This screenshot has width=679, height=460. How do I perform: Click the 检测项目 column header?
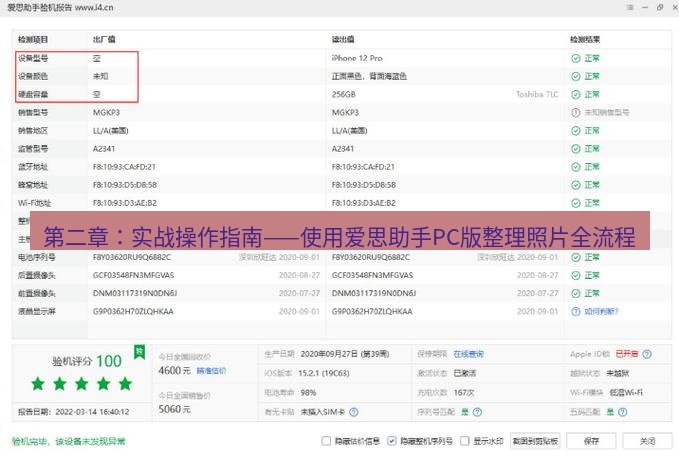[33, 40]
